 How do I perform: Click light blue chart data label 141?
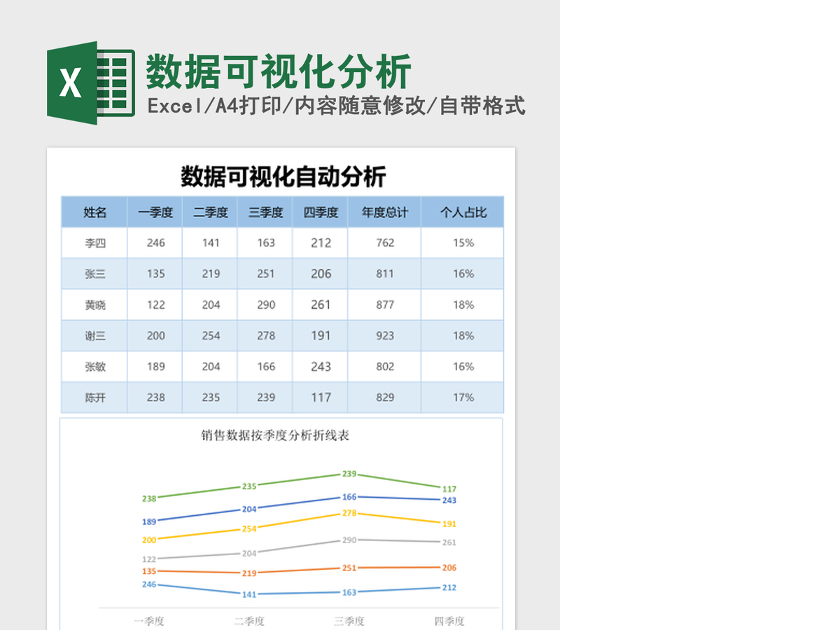point(249,594)
